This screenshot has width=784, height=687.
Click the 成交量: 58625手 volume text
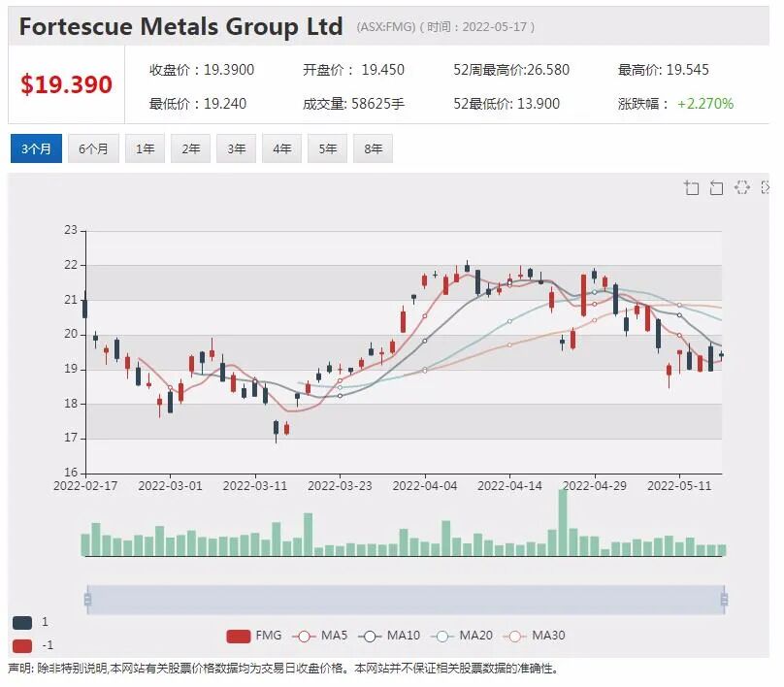[x=353, y=104]
